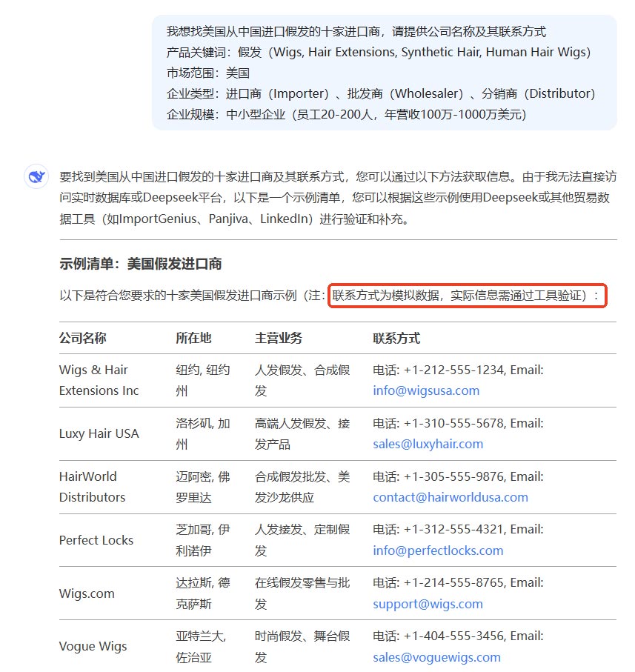Click the phone number +1-310-555-5678

(453, 423)
